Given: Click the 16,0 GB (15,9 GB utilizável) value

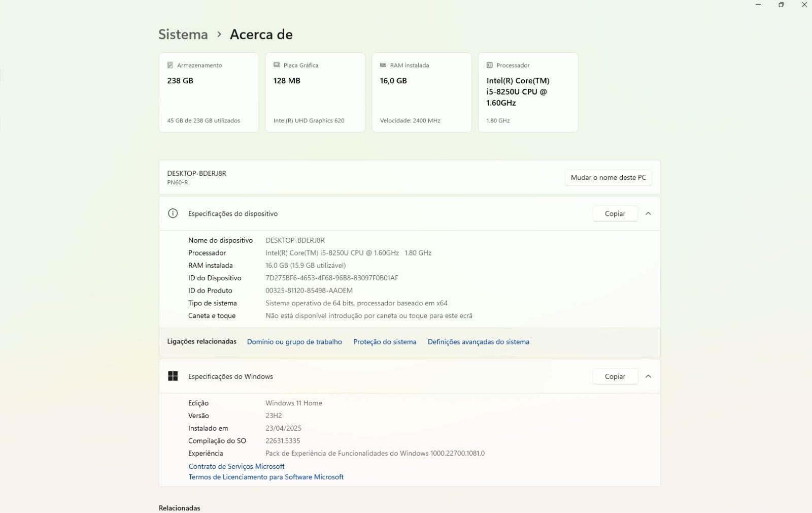Looking at the screenshot, I should (x=306, y=265).
